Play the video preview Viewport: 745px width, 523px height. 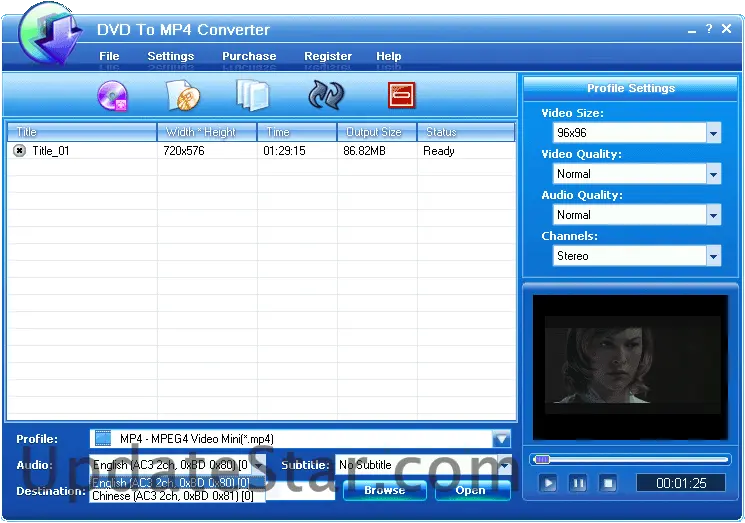[548, 483]
